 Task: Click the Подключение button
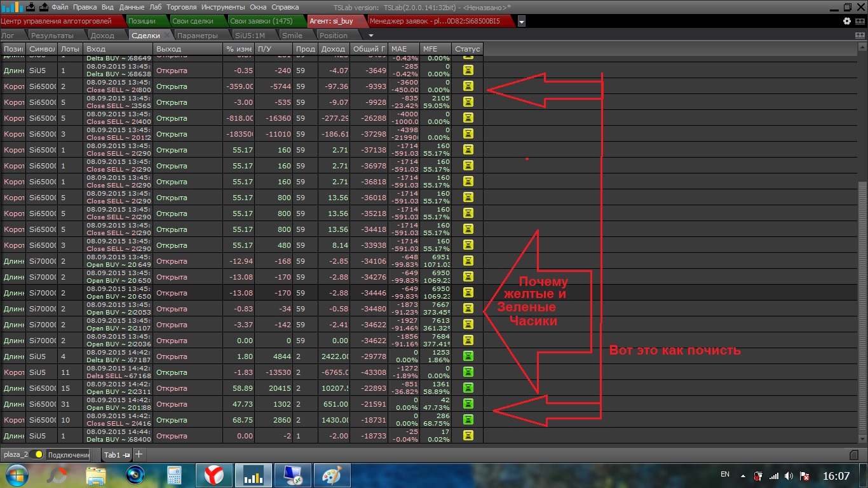(69, 455)
